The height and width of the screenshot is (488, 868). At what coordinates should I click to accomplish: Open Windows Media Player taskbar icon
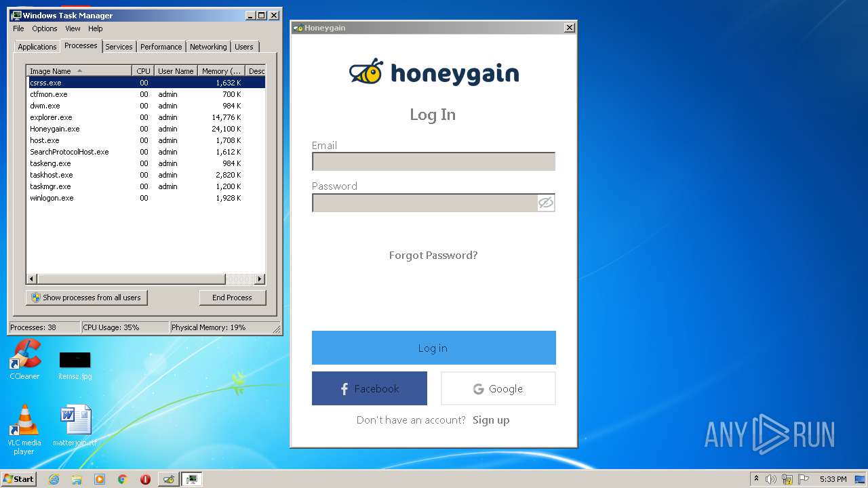100,479
